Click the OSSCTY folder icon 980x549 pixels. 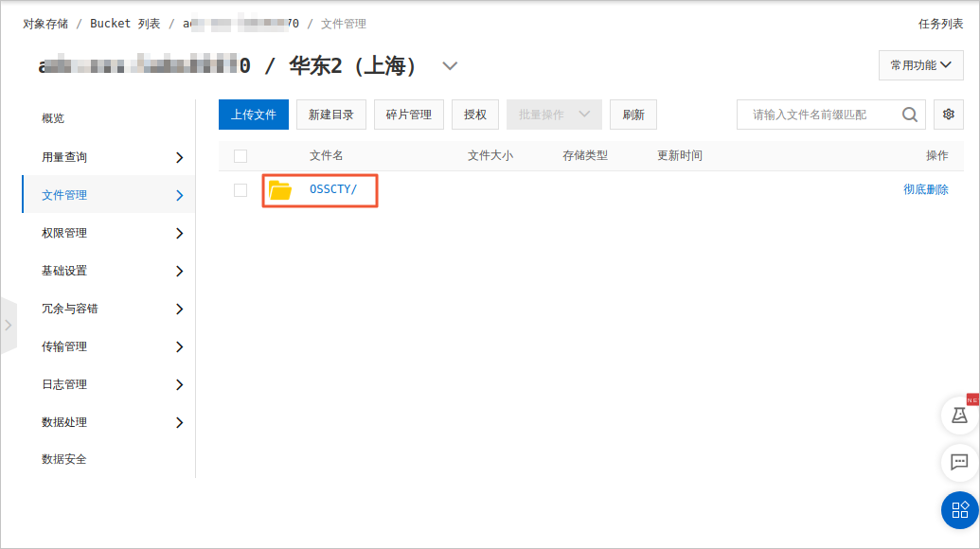[x=279, y=190]
